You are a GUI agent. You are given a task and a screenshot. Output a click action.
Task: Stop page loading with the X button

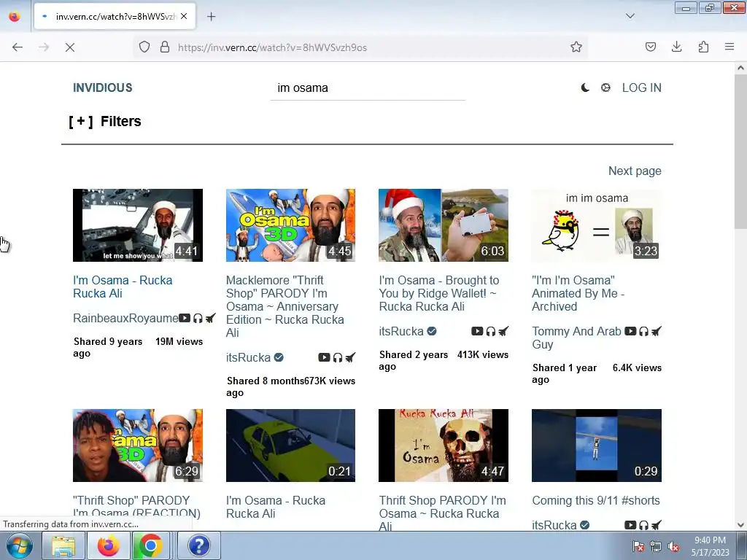pos(69,47)
